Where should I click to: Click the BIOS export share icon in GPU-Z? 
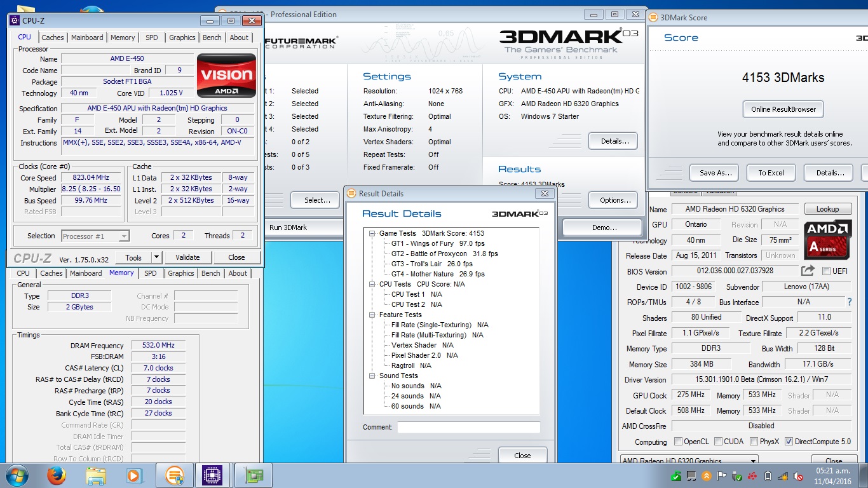click(808, 271)
